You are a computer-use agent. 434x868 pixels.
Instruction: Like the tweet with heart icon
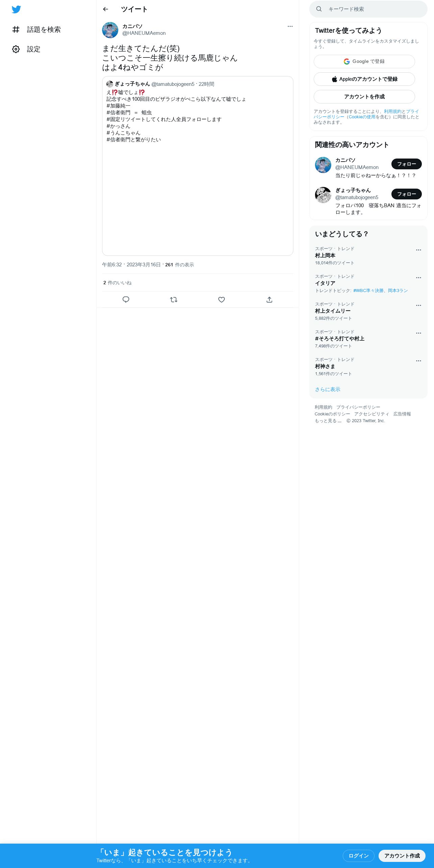[x=222, y=299]
